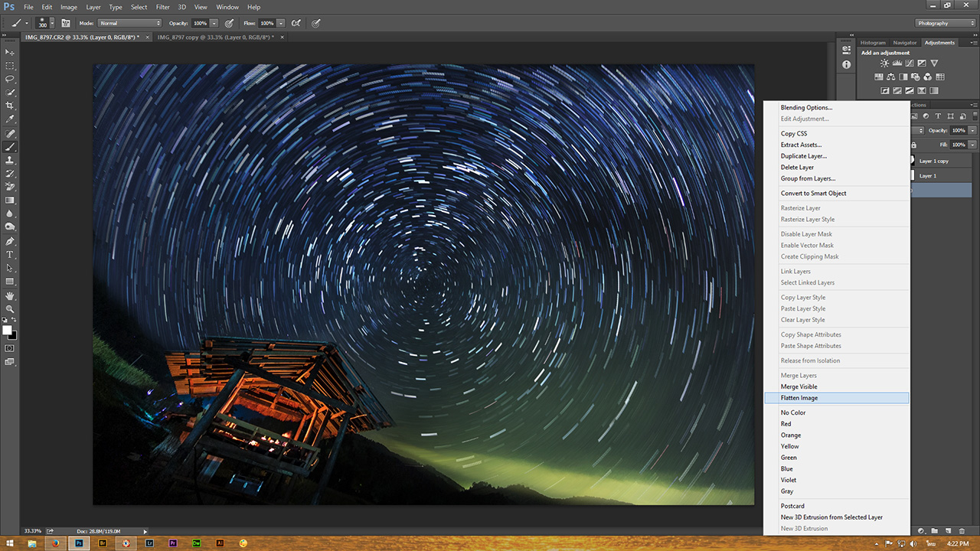980x551 pixels.
Task: Select the Eyedropper tool
Action: [x=10, y=119]
